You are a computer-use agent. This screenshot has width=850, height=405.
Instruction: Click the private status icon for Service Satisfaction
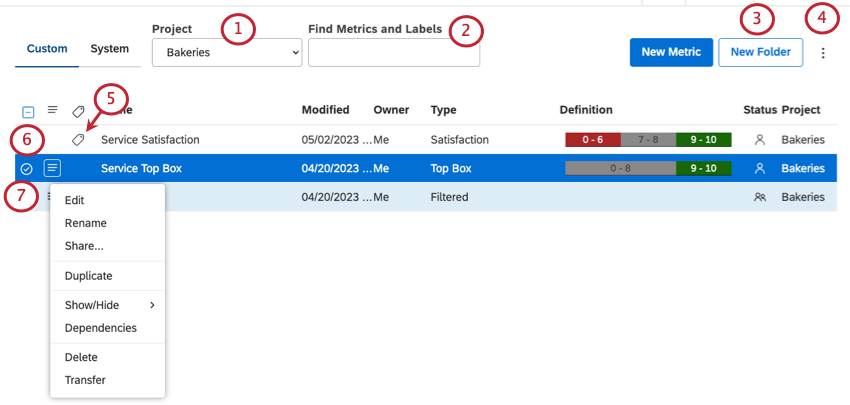click(x=760, y=140)
